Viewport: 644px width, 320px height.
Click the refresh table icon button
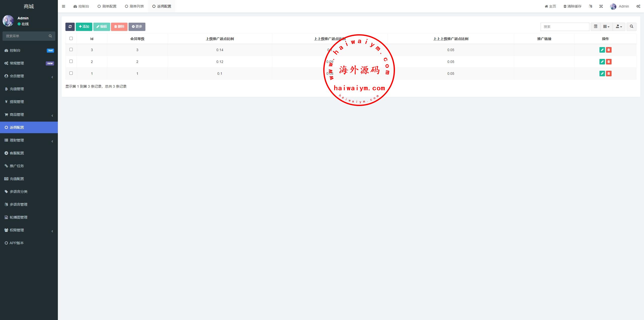(70, 27)
